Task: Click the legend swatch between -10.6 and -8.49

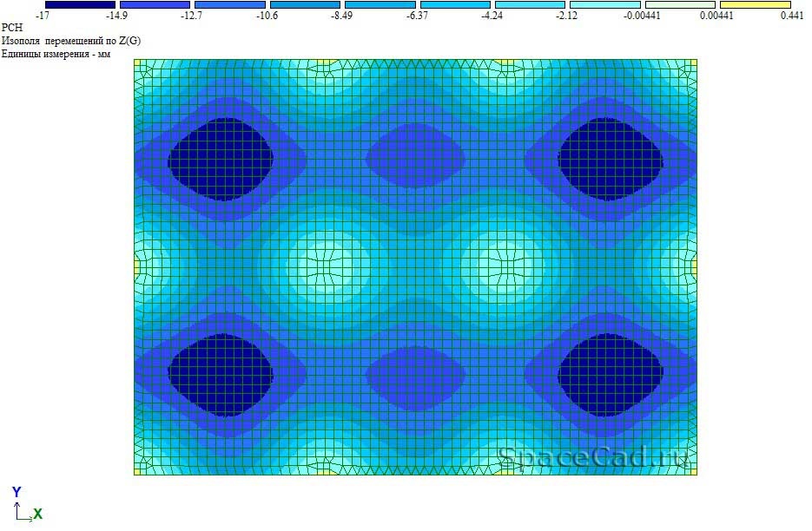Action: coord(305,4)
